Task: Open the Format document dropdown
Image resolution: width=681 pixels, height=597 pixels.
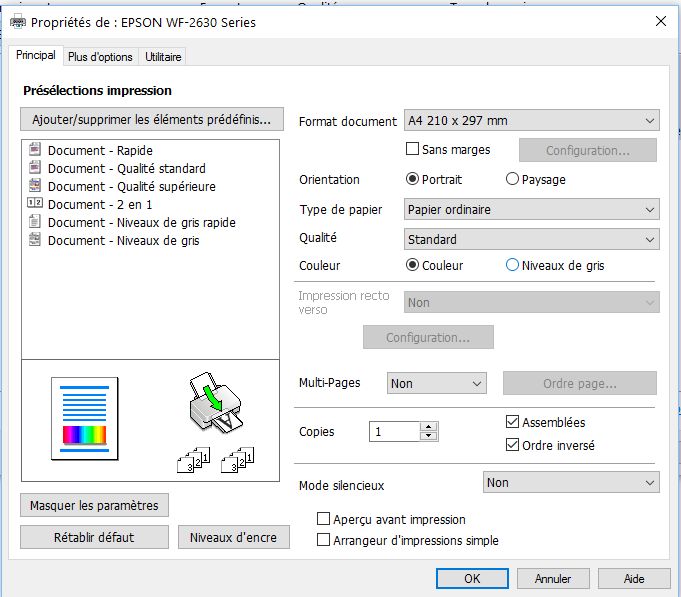Action: click(x=532, y=120)
